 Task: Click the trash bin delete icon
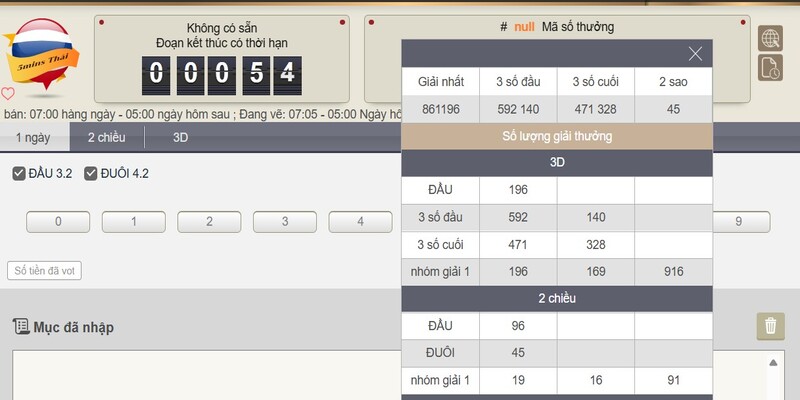coord(770,325)
